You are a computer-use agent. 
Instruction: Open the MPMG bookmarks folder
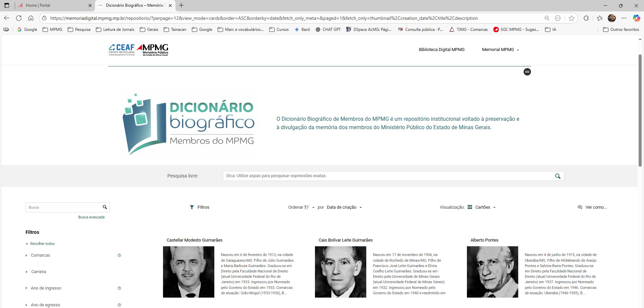[53, 30]
